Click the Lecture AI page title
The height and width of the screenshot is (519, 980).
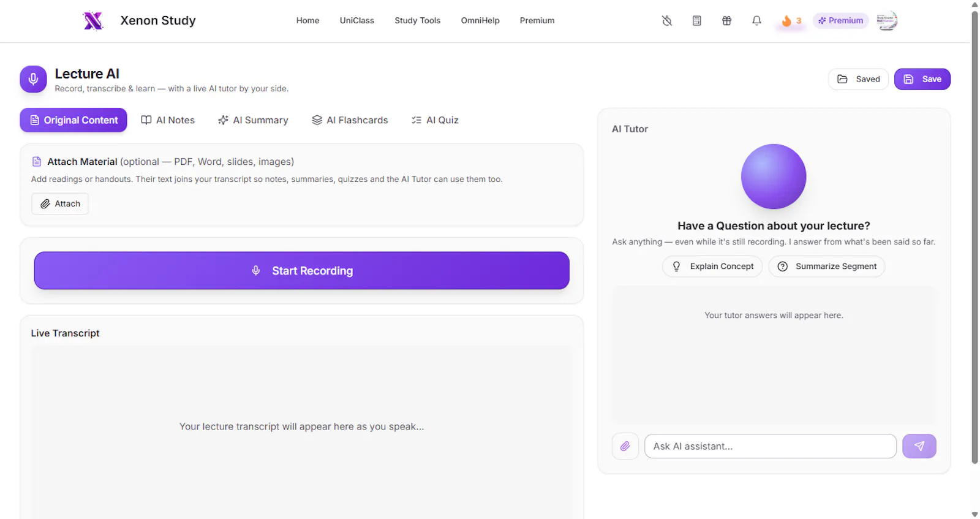point(87,74)
